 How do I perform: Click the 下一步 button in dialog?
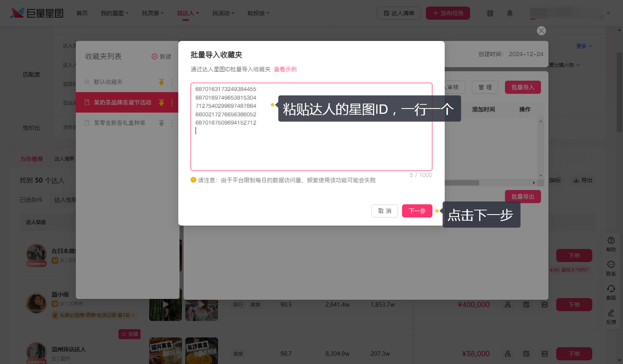pyautogui.click(x=417, y=211)
